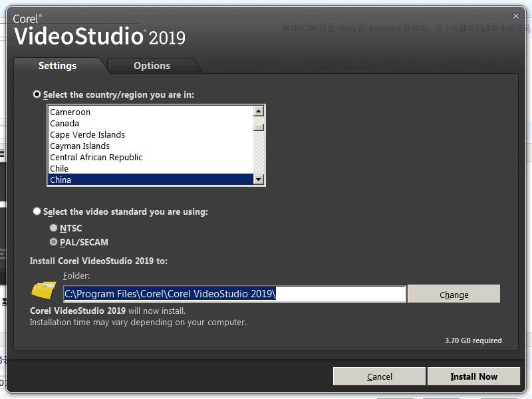Switch to the Settings tab

[x=58, y=66]
